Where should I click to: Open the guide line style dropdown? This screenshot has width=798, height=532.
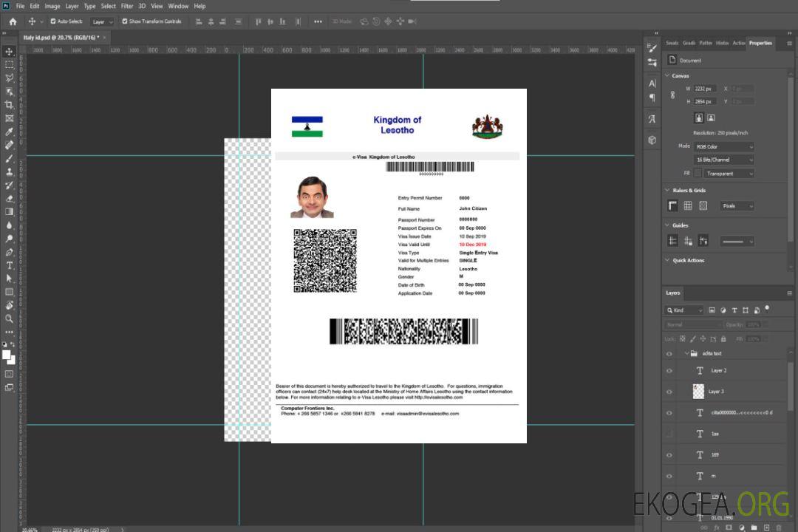coord(737,242)
